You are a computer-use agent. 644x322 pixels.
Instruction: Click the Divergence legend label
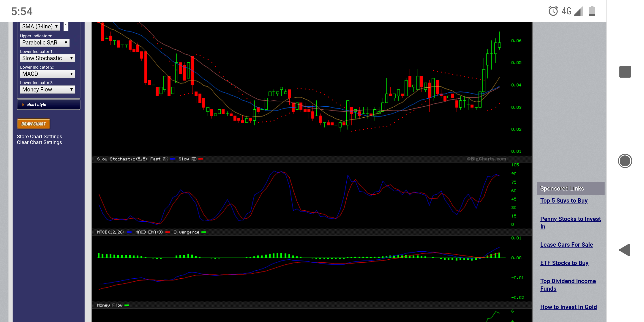tap(187, 232)
